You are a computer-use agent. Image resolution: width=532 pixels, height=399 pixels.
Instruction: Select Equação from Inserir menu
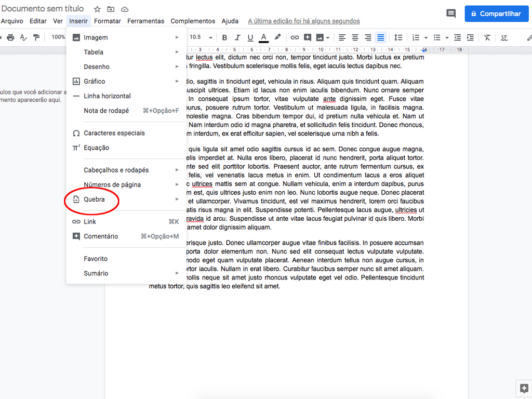[x=126, y=148]
